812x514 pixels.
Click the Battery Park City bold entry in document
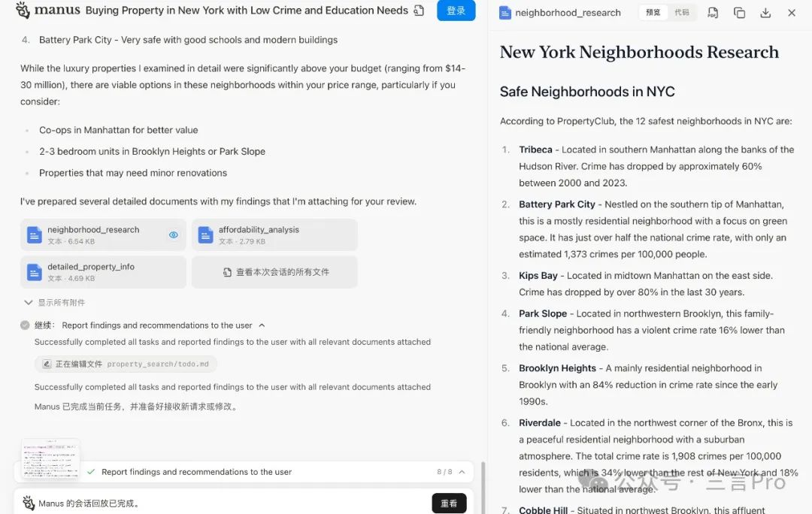[x=556, y=204]
